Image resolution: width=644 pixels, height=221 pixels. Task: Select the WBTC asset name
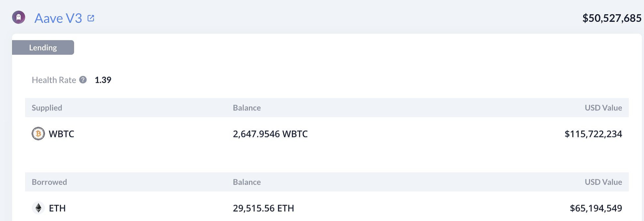[x=61, y=134]
